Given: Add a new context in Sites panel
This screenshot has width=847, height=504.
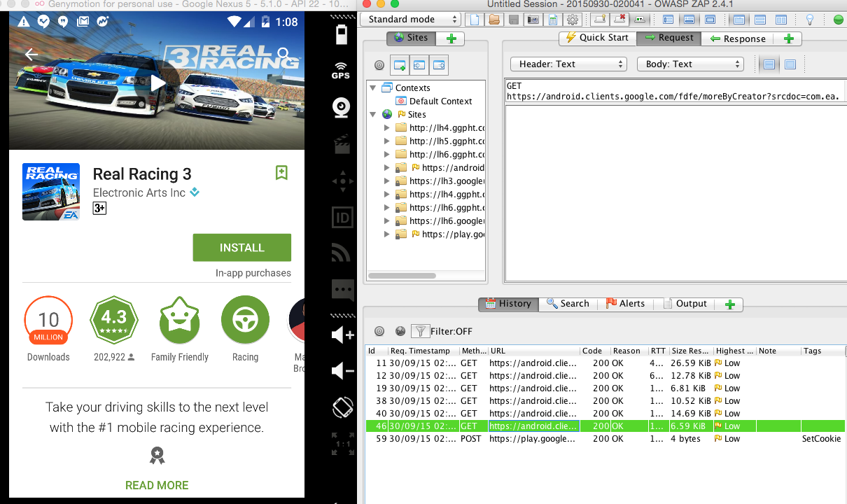Looking at the screenshot, I should [x=400, y=65].
